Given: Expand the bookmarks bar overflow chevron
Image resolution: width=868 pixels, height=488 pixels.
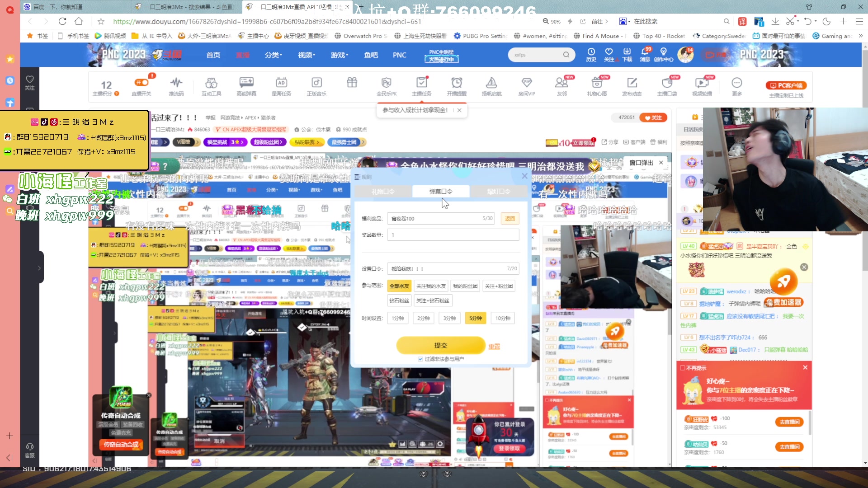Looking at the screenshot, I should 860,36.
